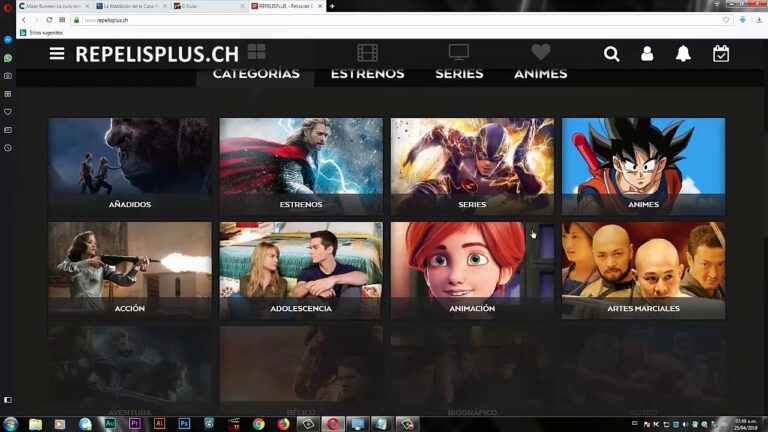Open the AÑADIDOS category thumbnail
The width and height of the screenshot is (768, 432).
130,166
